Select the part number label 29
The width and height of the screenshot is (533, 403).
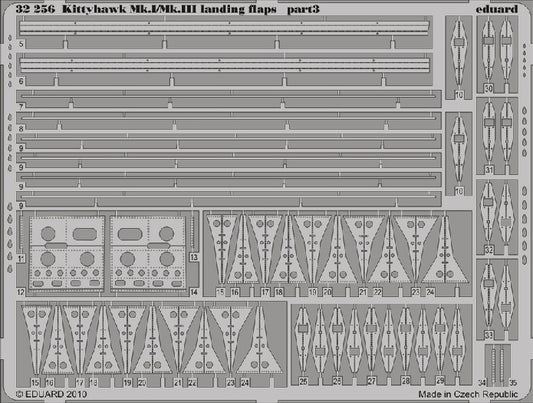[440, 381]
